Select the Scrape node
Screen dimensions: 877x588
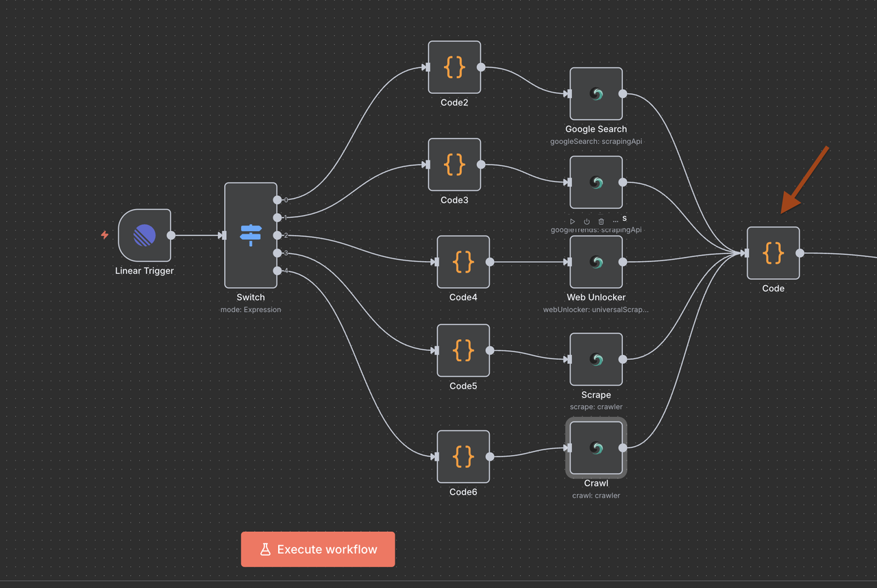point(596,359)
